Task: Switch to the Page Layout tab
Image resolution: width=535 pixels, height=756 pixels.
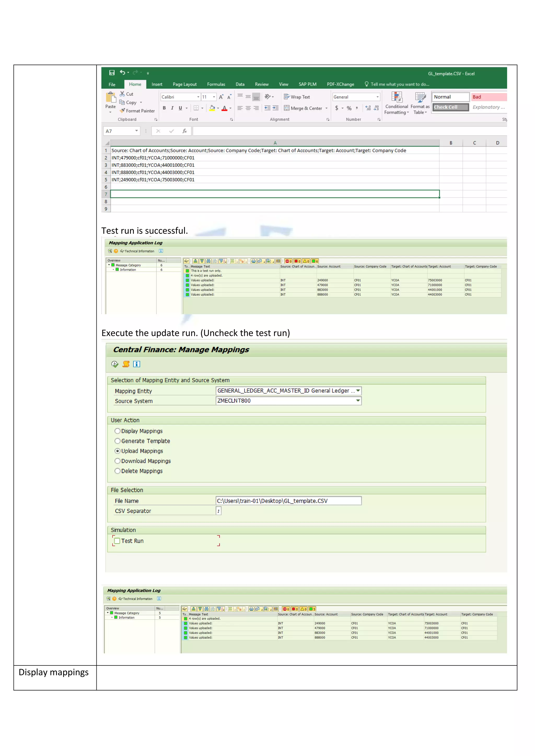Action: (184, 84)
